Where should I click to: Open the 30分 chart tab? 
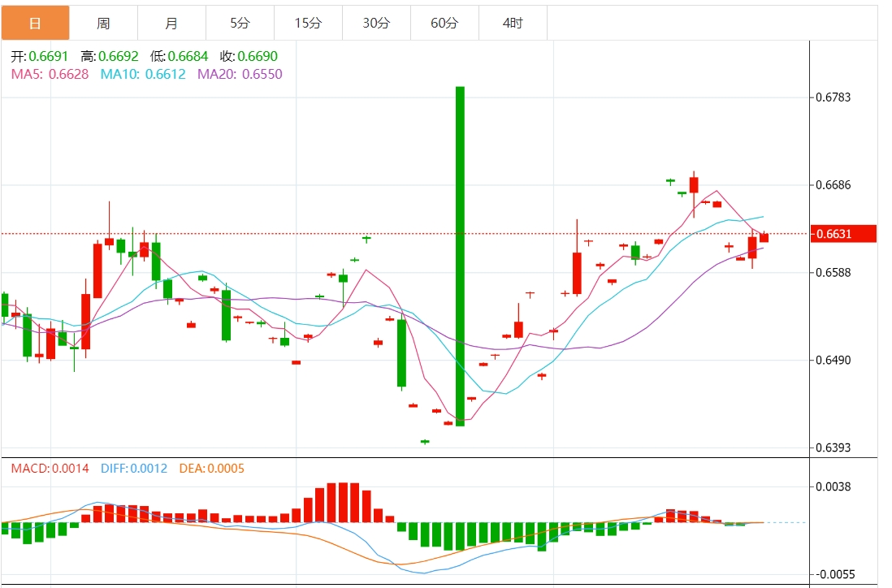(x=377, y=23)
